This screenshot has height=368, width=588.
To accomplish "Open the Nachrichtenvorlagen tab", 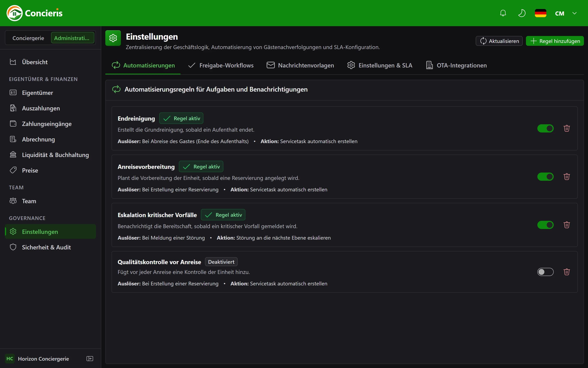I will click(300, 65).
